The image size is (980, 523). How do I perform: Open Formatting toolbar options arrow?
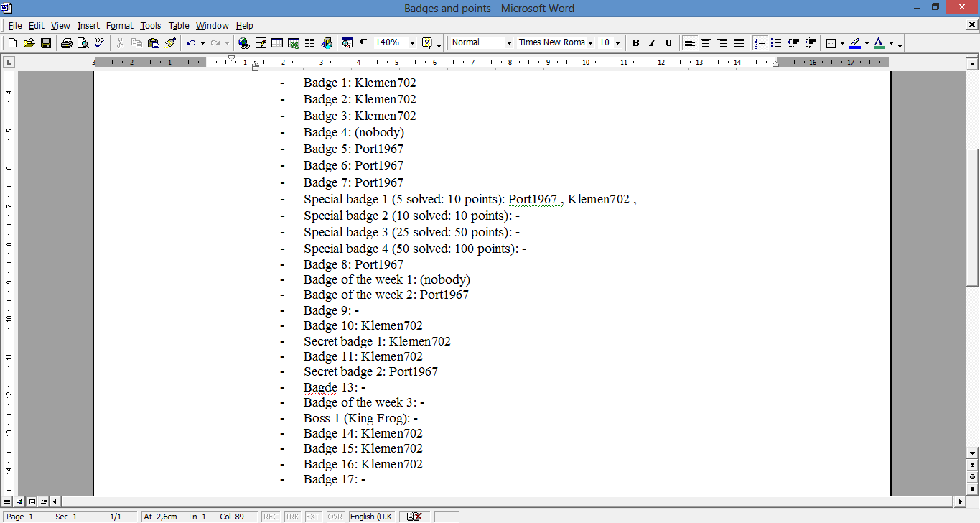(900, 45)
